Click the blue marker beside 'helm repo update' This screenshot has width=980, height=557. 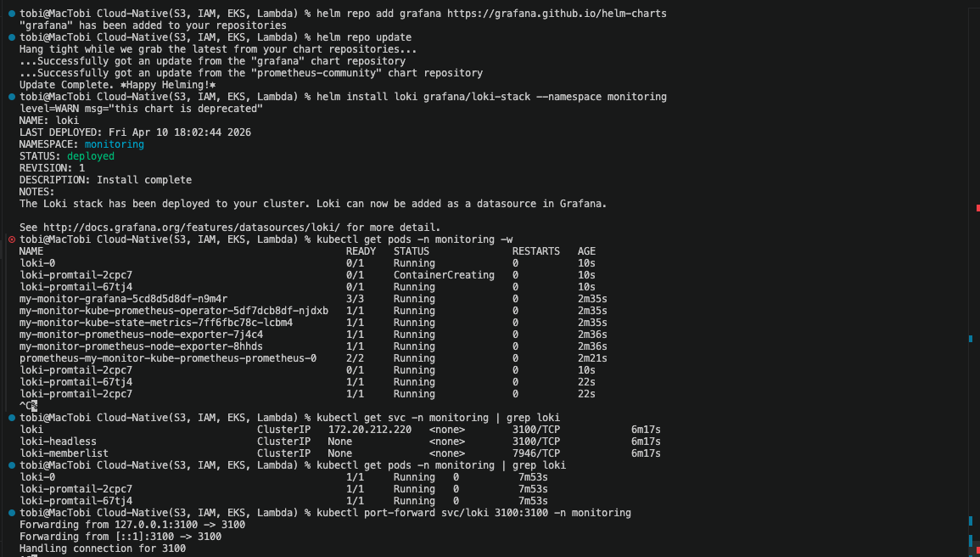click(11, 37)
